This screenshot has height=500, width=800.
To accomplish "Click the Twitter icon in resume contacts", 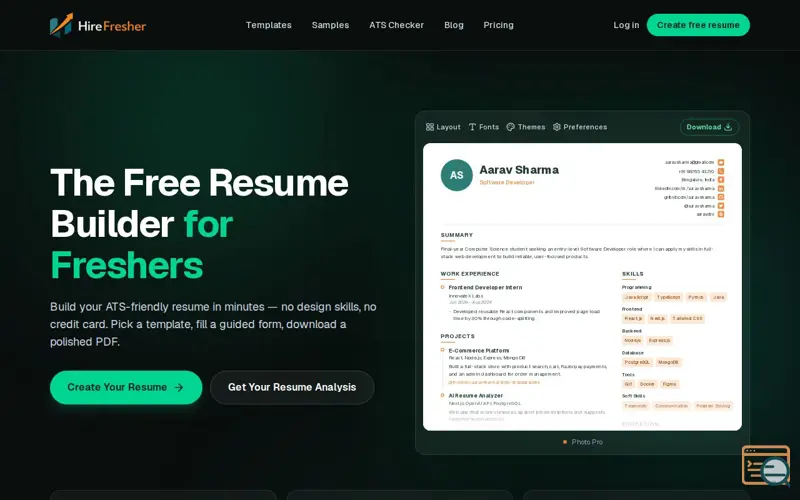I will pyautogui.click(x=721, y=206).
